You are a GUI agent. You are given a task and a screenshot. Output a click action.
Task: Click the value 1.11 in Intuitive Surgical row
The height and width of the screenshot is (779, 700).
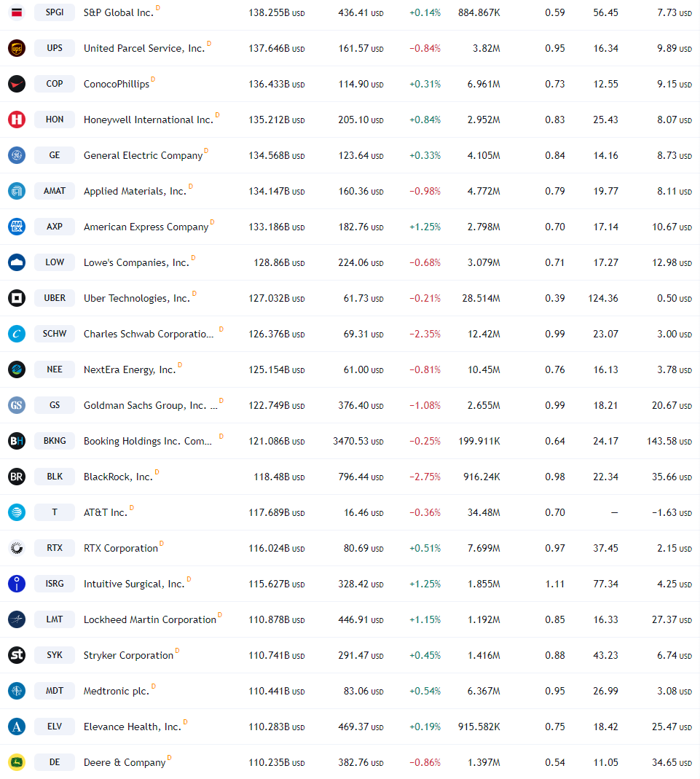coord(555,584)
